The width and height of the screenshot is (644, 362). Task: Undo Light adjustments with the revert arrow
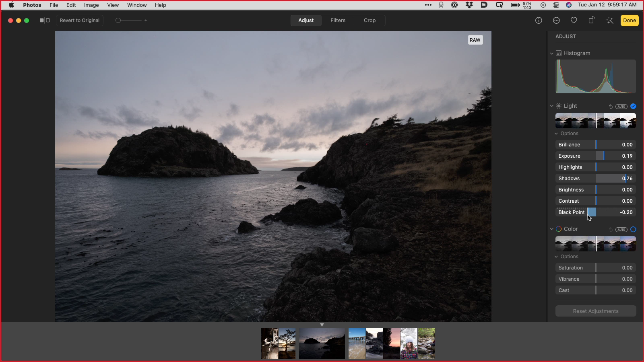(x=611, y=107)
